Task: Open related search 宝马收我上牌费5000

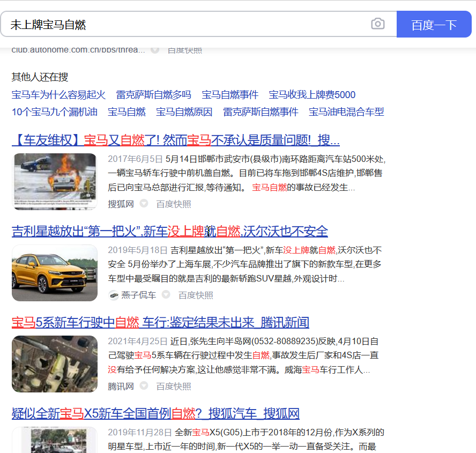Action: click(x=312, y=95)
